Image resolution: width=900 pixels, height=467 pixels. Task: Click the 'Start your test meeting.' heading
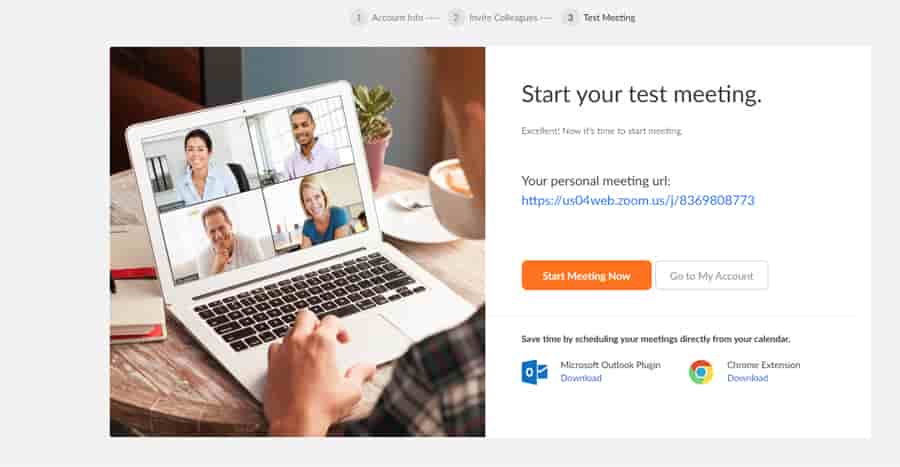tap(642, 94)
